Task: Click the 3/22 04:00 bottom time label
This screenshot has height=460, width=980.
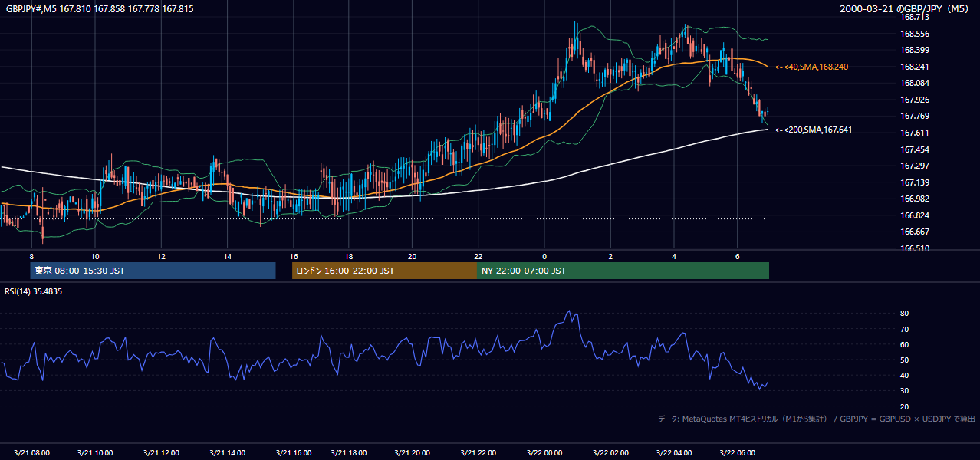Action: (674, 452)
